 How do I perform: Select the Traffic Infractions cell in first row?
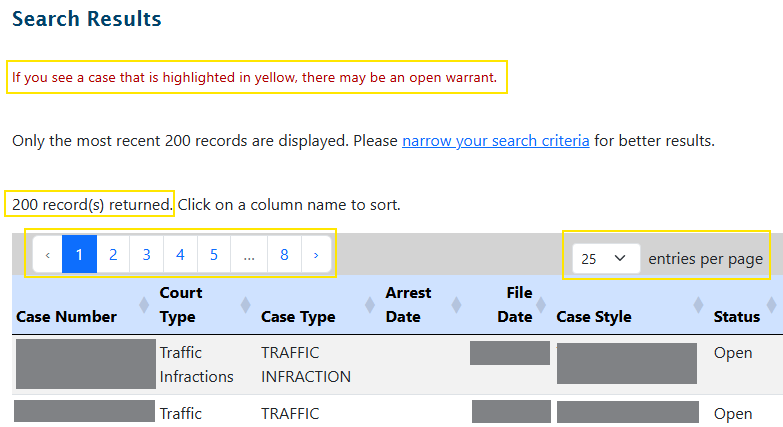coord(196,365)
